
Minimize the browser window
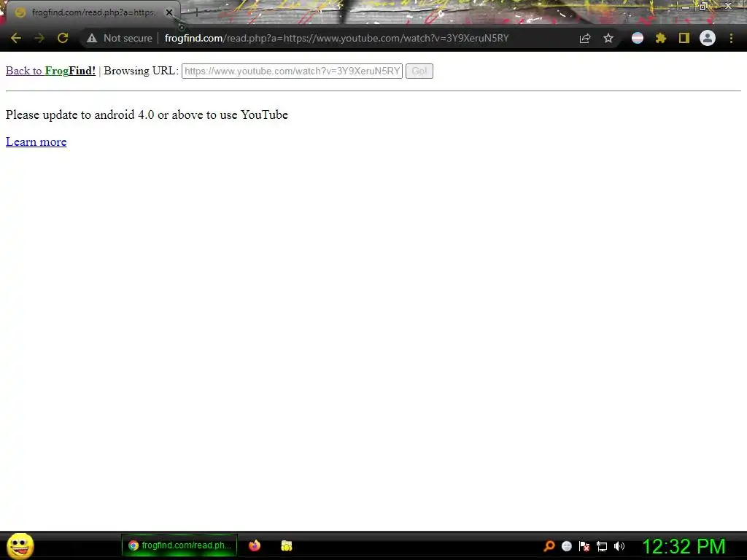tap(686, 7)
